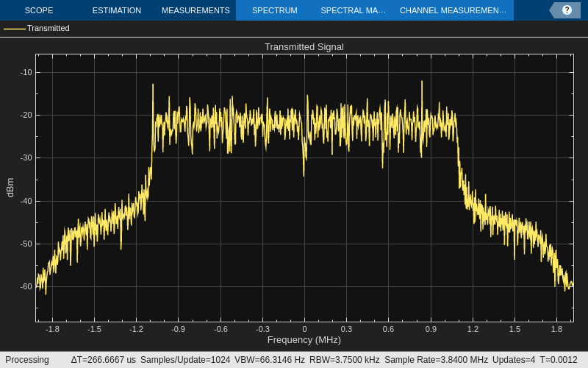Click the Frequency (MHz) axis label
This screenshot has height=368, width=588.
[x=304, y=339]
